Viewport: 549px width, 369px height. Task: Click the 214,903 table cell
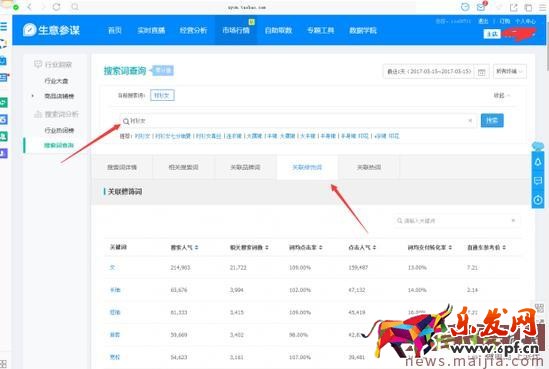pos(180,267)
